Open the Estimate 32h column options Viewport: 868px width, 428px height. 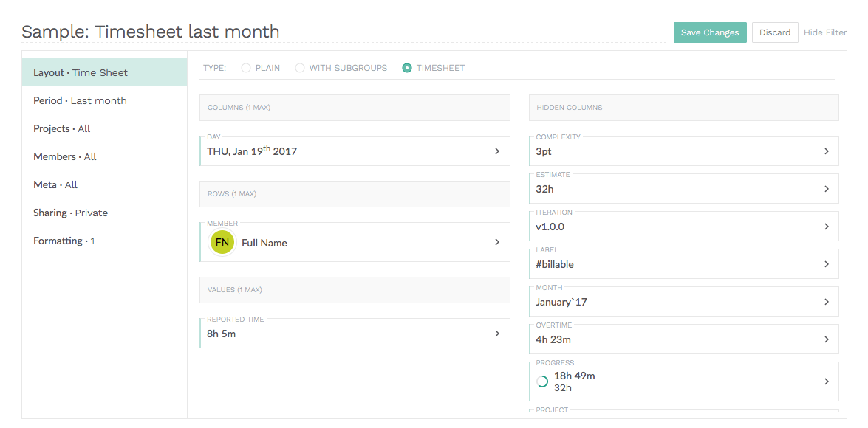[x=683, y=189]
